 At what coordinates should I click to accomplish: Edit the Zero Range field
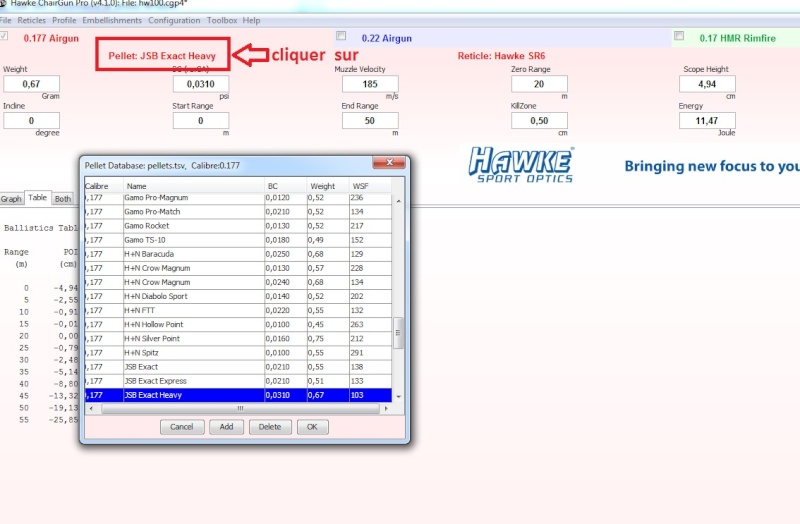539,84
